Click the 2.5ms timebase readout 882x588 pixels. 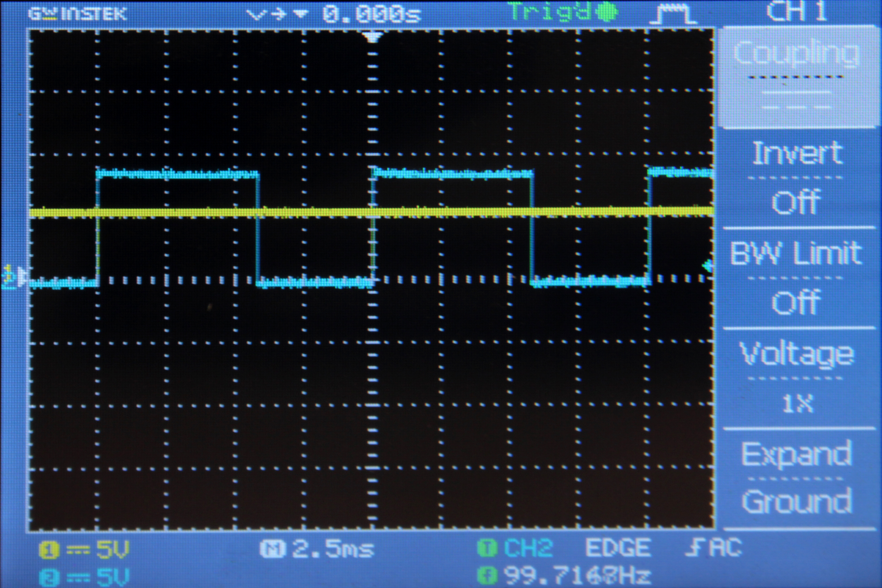click(333, 549)
